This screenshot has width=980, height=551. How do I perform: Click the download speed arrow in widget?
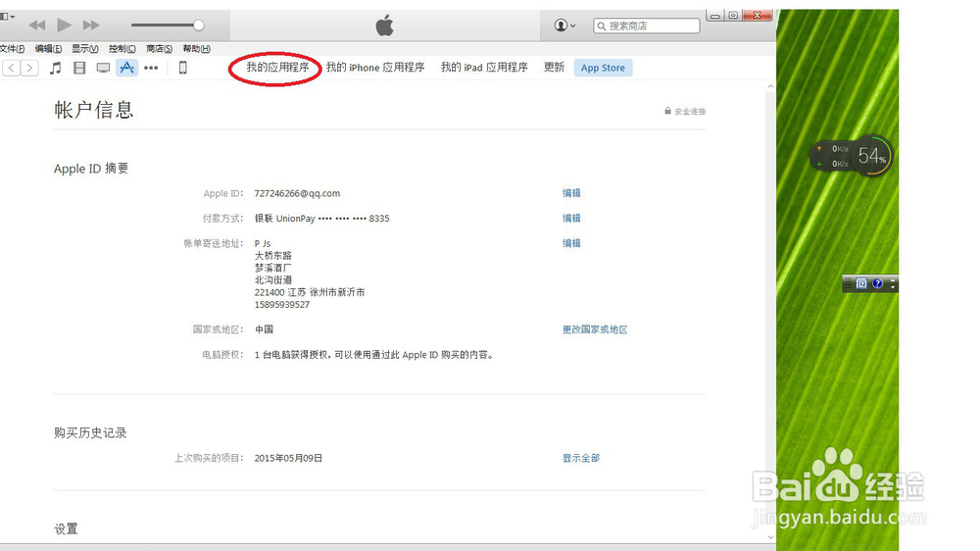click(x=819, y=164)
